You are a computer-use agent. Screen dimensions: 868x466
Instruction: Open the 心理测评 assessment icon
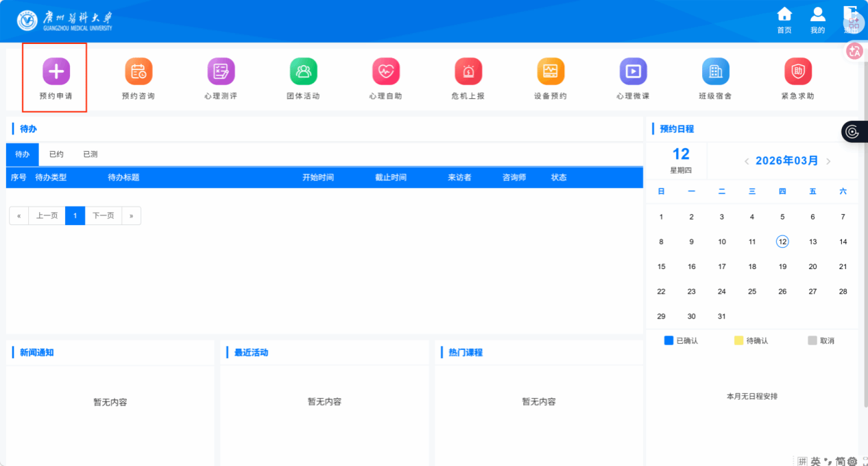(221, 71)
